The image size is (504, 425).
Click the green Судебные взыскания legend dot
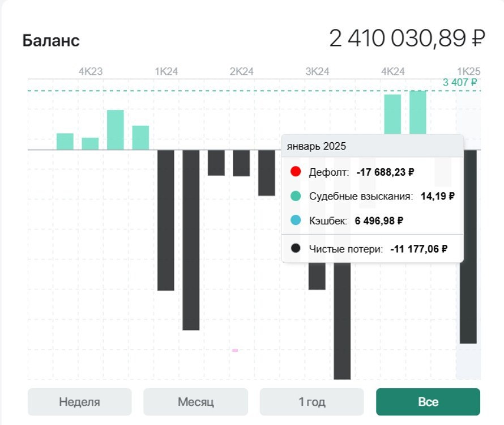[295, 196]
